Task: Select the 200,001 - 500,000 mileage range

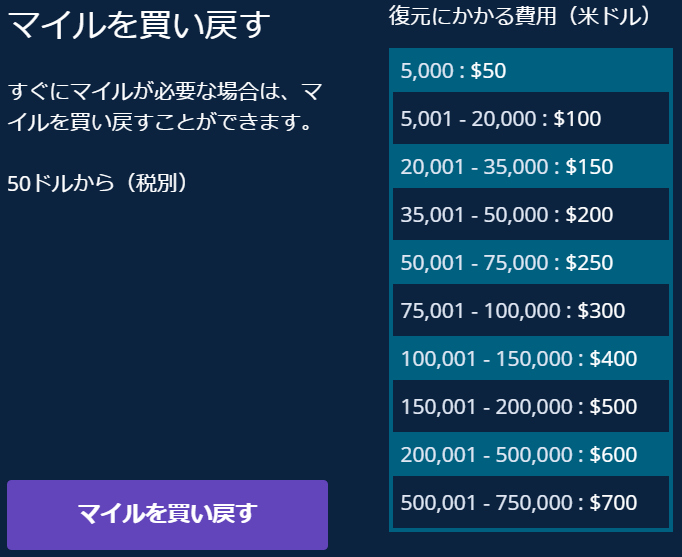Action: click(x=487, y=455)
